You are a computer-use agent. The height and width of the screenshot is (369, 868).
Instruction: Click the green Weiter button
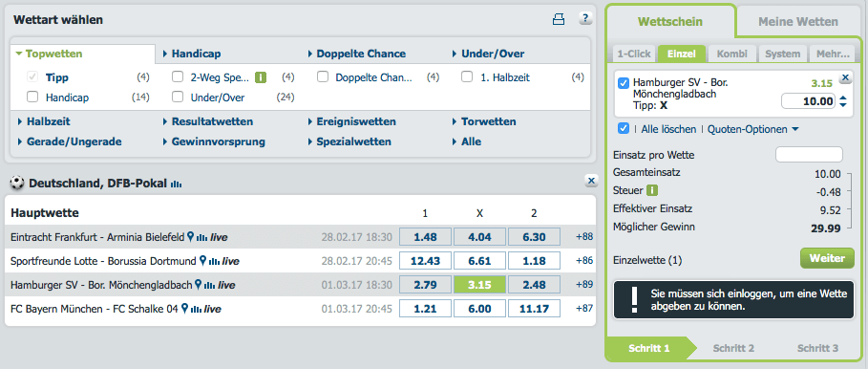pos(827,258)
